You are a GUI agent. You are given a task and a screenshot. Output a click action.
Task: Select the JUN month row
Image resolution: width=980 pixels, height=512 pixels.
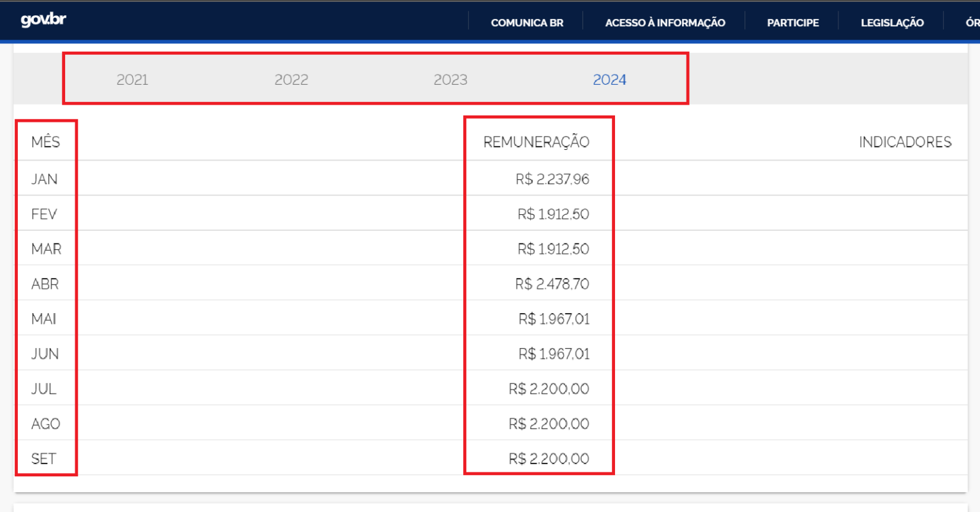click(x=491, y=353)
